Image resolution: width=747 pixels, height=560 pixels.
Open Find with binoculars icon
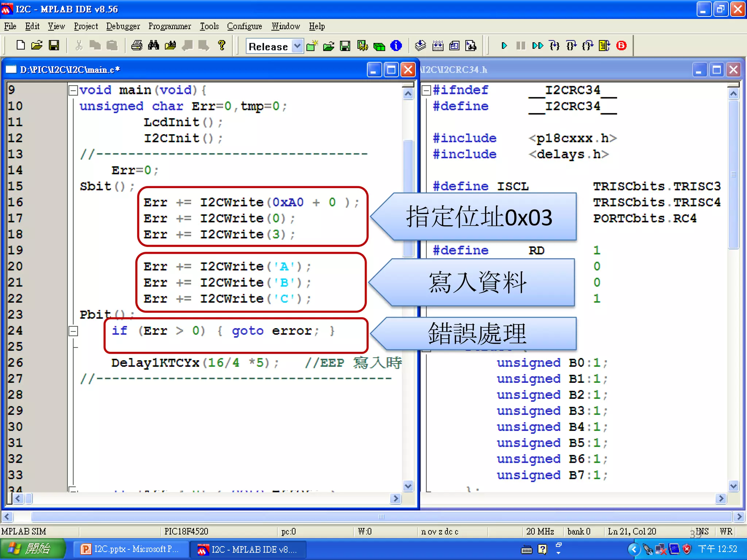(x=154, y=45)
